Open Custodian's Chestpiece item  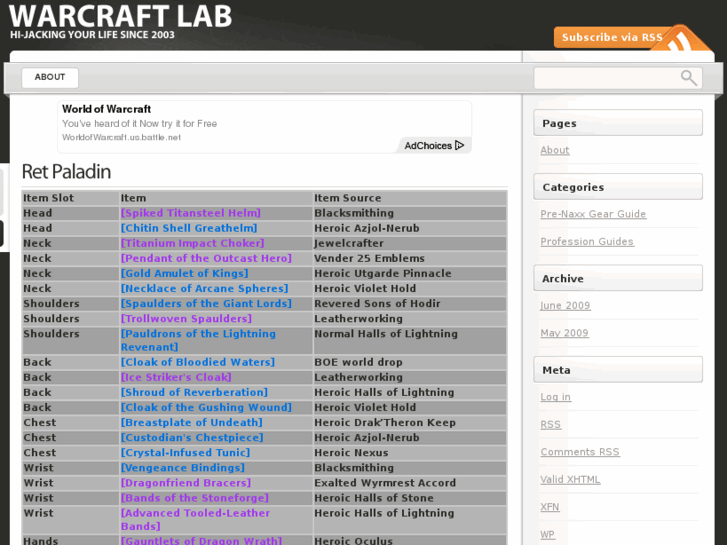192,437
